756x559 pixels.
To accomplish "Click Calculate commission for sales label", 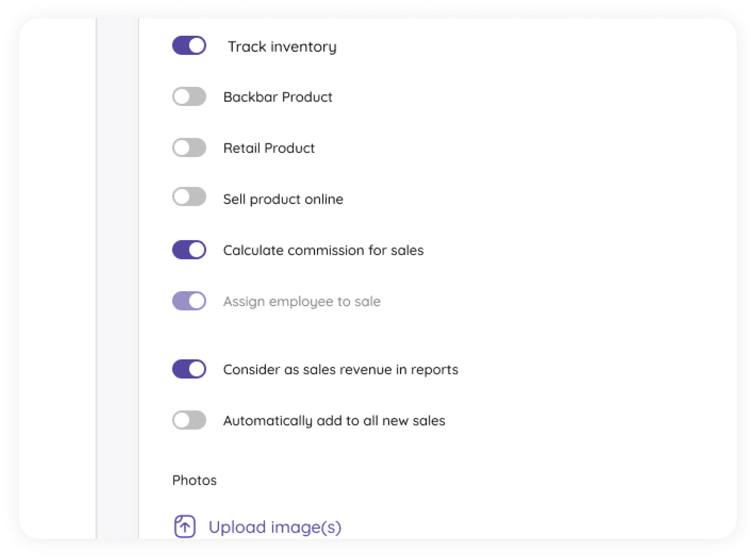I will pyautogui.click(x=323, y=250).
